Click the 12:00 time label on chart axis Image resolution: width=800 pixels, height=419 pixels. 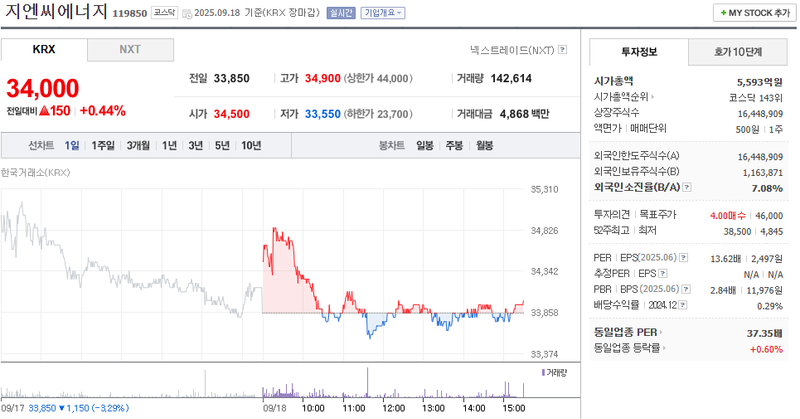point(393,408)
